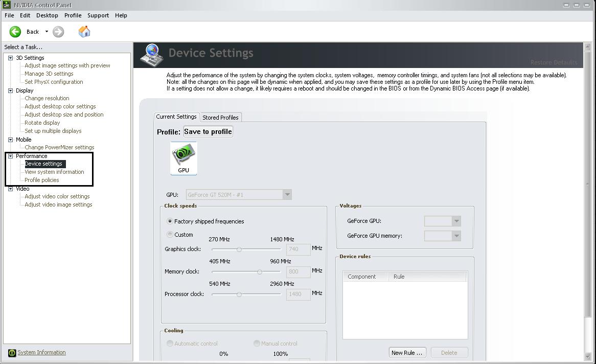Click the Save to profile button
This screenshot has width=596, height=364.
click(x=208, y=131)
